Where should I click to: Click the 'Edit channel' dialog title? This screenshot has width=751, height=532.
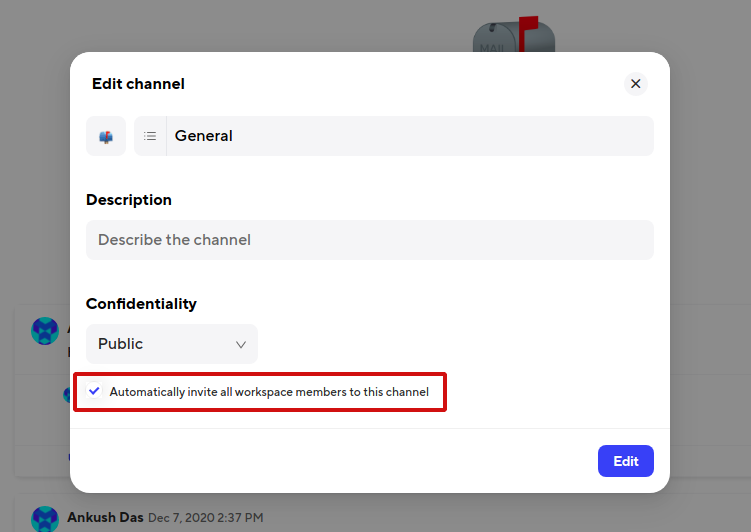tap(138, 84)
